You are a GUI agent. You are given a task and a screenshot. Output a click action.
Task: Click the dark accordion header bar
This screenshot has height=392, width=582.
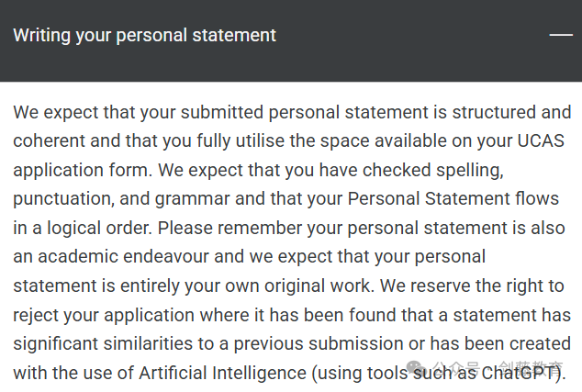[x=291, y=40]
